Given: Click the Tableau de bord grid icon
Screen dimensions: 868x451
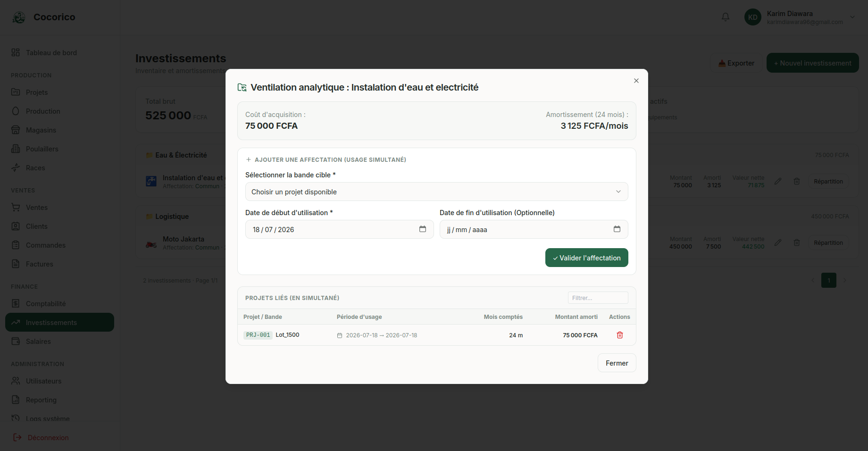Looking at the screenshot, I should [16, 52].
